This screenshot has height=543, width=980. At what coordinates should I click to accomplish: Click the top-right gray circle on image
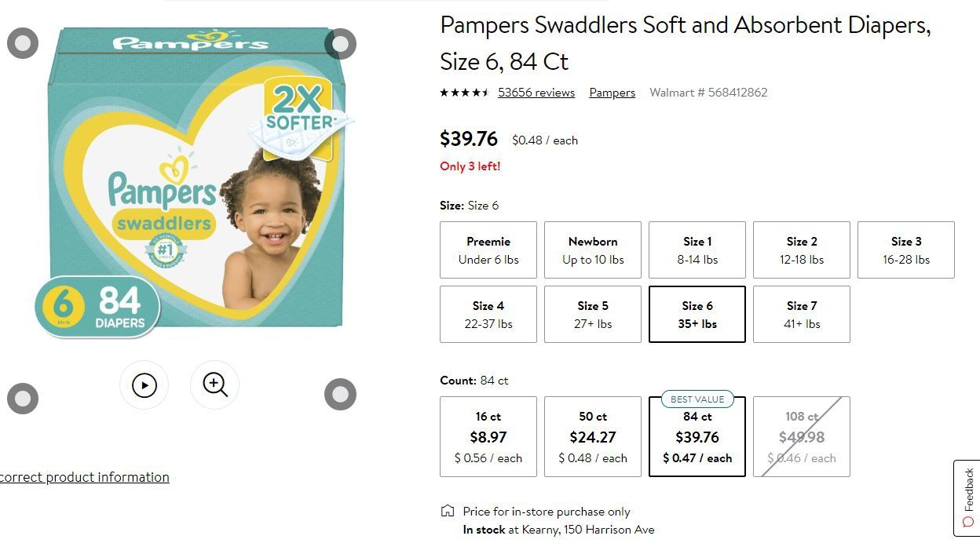click(x=340, y=44)
